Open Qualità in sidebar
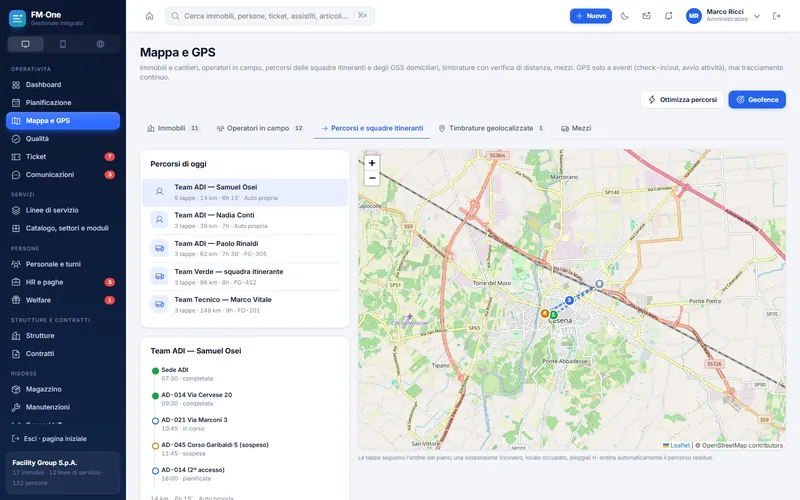The width and height of the screenshot is (800, 500). point(63,139)
